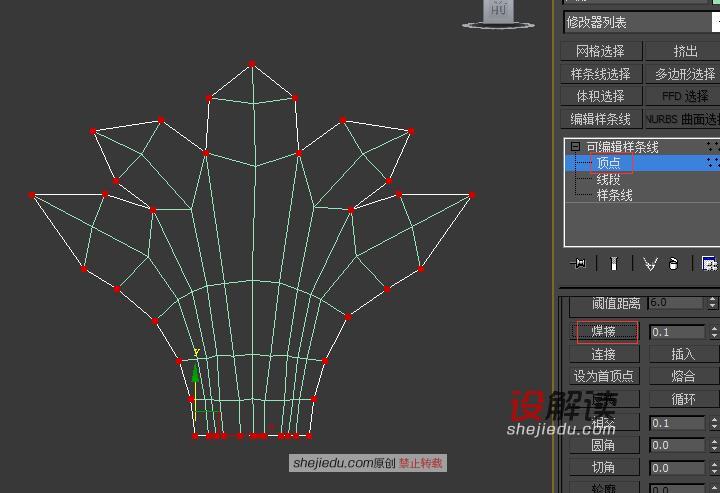Toggle the Pin Stack icon

pos(578,263)
